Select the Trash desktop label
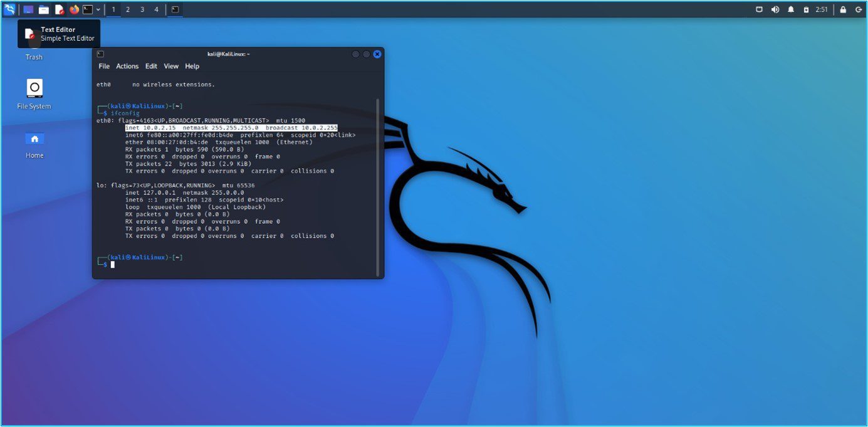This screenshot has height=427, width=868. pos(34,57)
